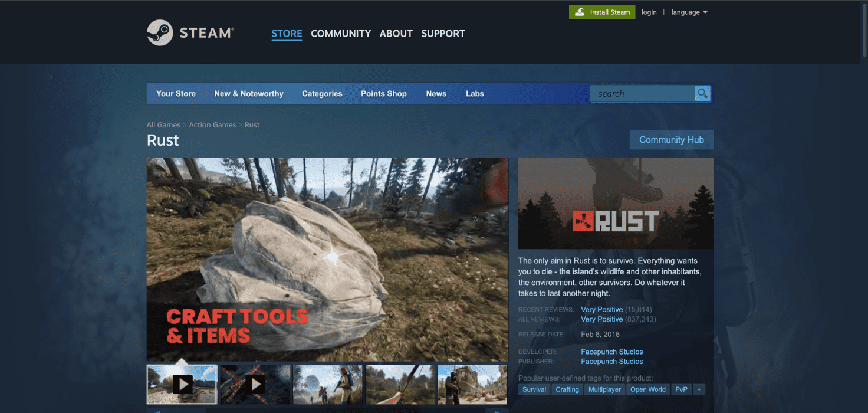Open the Points Shop page
Image resolution: width=868 pixels, height=413 pixels.
pos(383,93)
